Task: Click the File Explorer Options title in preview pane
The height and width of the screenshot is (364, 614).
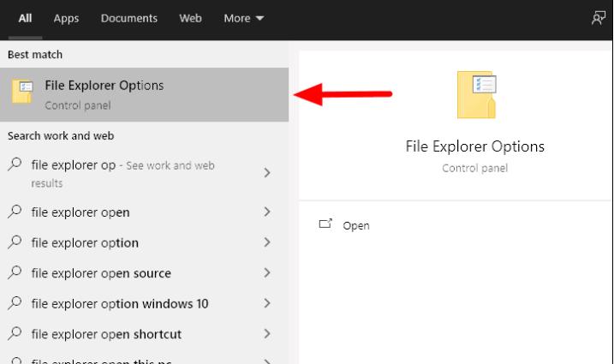Action: pyautogui.click(x=474, y=146)
